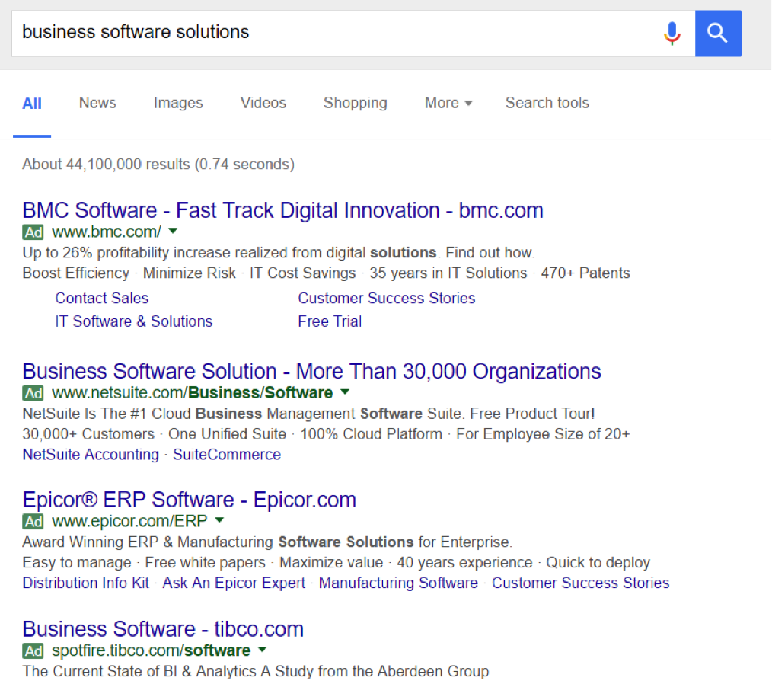Viewport: 772px width, 700px height.
Task: Click the Ad badge beside www.bmc.com
Action: tap(33, 232)
